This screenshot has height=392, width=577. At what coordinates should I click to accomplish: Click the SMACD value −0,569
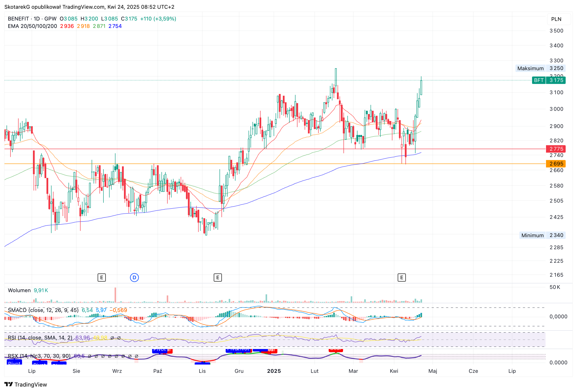click(x=118, y=310)
